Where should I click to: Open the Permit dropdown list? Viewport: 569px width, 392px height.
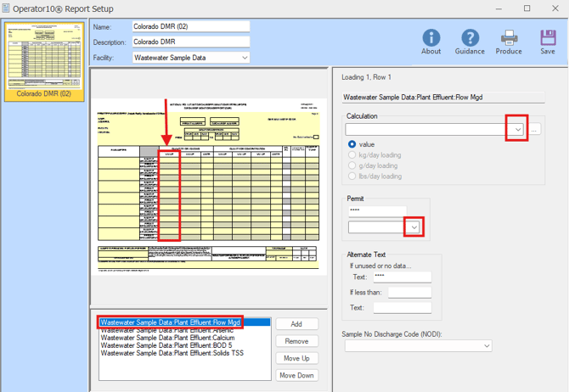point(414,227)
